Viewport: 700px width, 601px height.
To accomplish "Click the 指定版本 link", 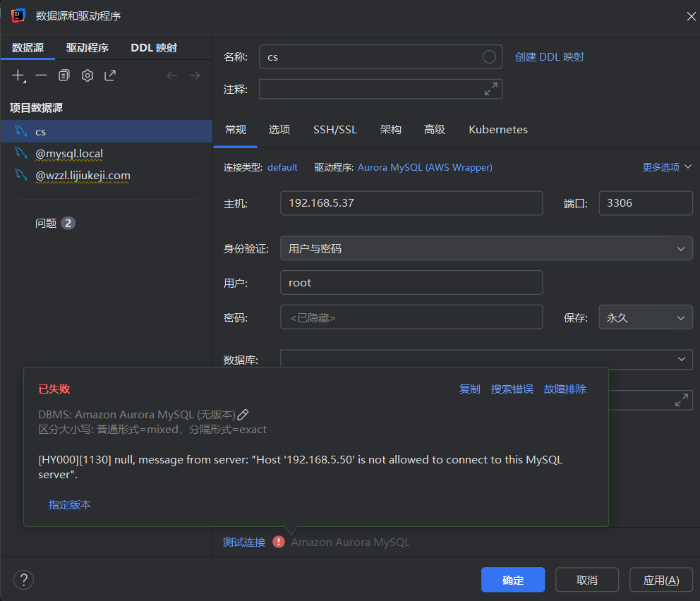I will 70,504.
